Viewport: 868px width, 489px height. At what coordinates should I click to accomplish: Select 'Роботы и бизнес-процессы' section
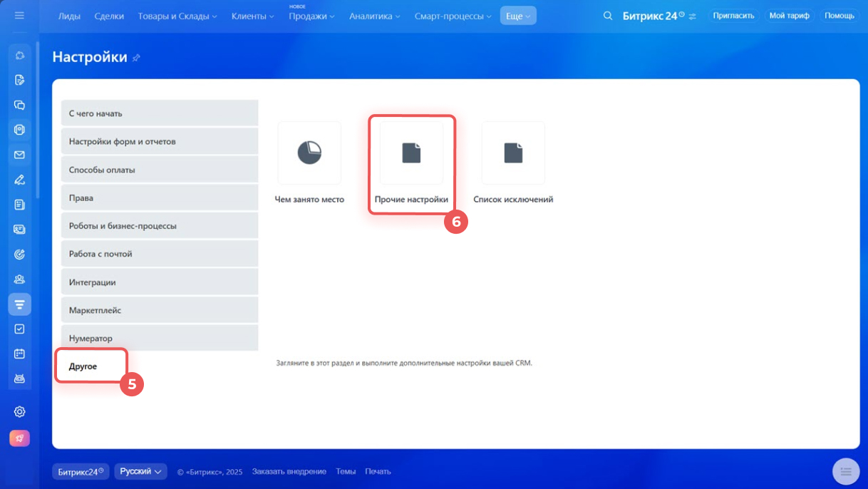click(123, 226)
